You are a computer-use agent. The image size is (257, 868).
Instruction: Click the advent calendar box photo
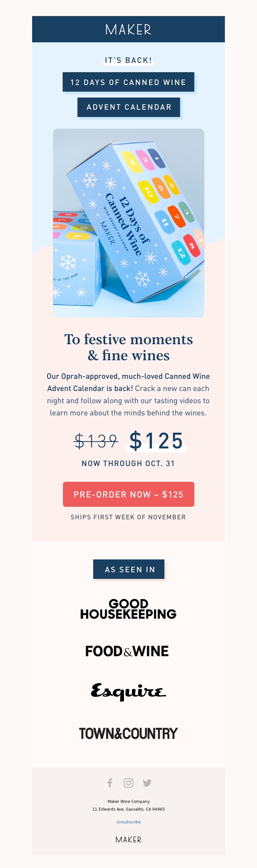pyautogui.click(x=128, y=223)
